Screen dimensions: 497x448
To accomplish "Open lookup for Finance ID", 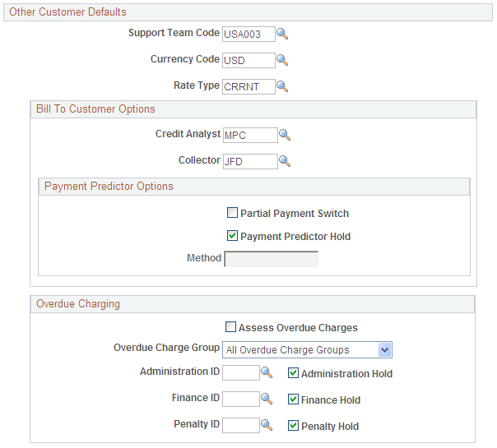I will coord(267,399).
